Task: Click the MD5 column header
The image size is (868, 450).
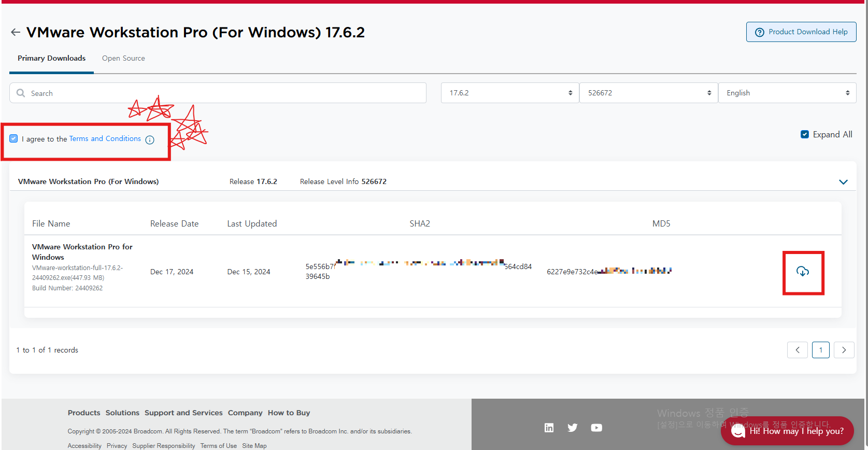Action: [x=661, y=223]
